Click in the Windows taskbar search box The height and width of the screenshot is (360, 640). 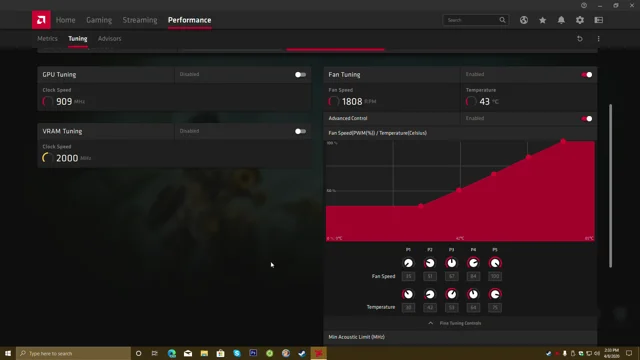click(x=73, y=353)
